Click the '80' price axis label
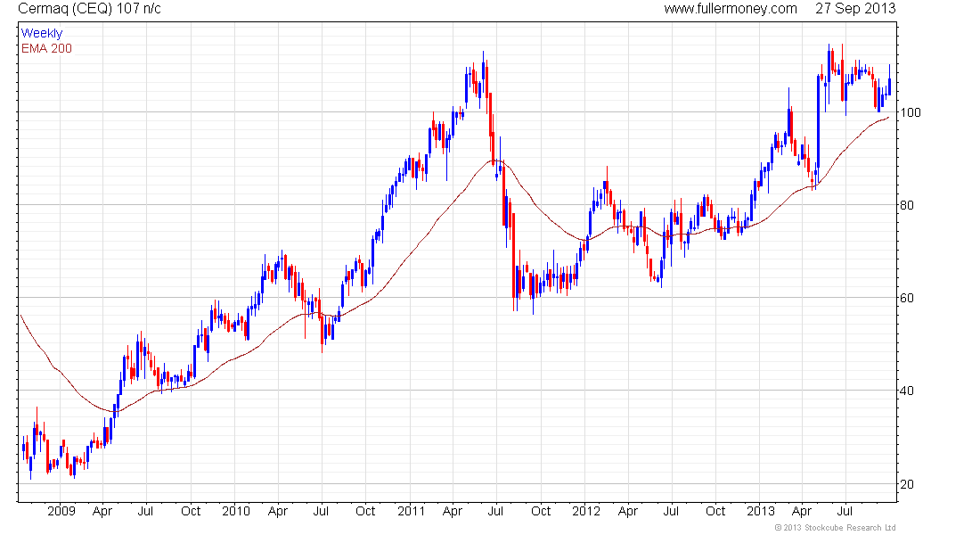Image resolution: width=980 pixels, height=535 pixels. point(907,205)
